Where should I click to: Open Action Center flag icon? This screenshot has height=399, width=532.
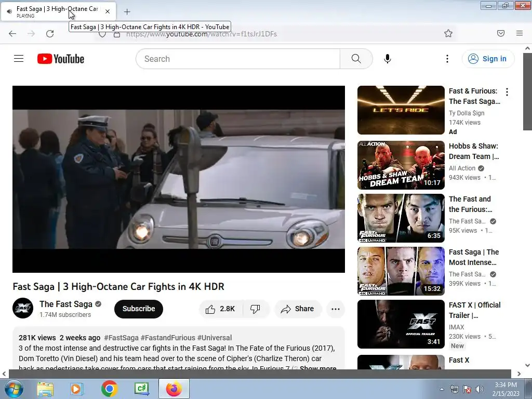(467, 389)
